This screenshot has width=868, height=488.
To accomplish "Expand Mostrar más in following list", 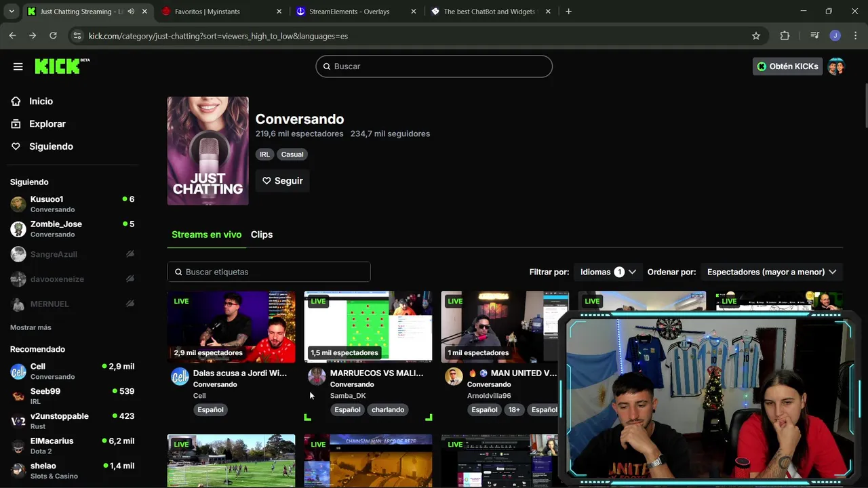I will 31,327.
